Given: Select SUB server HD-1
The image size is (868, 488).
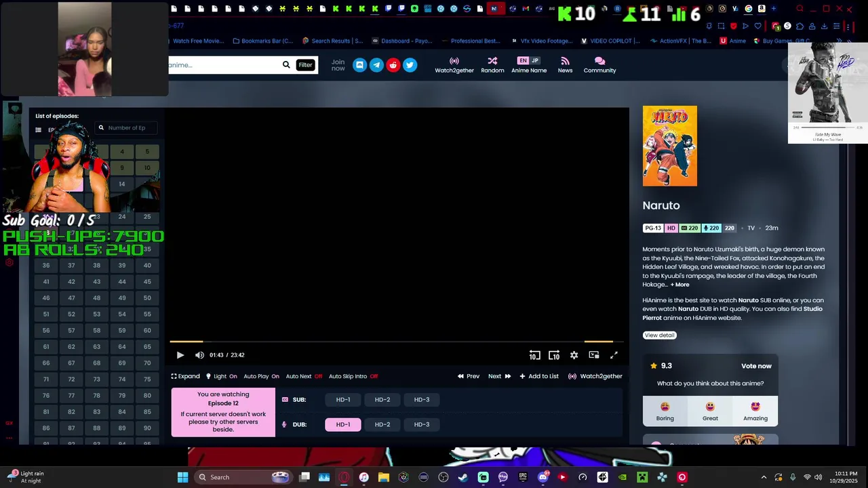Looking at the screenshot, I should [343, 400].
